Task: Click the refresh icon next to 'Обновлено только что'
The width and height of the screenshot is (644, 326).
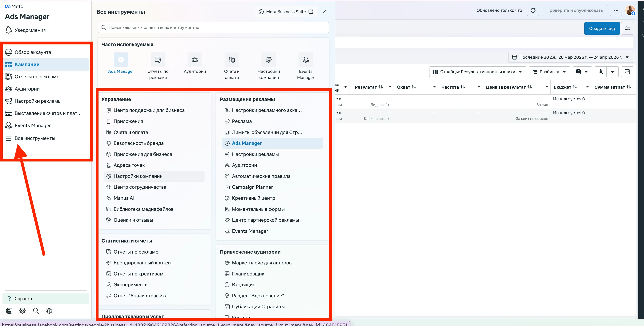Action: tap(533, 10)
